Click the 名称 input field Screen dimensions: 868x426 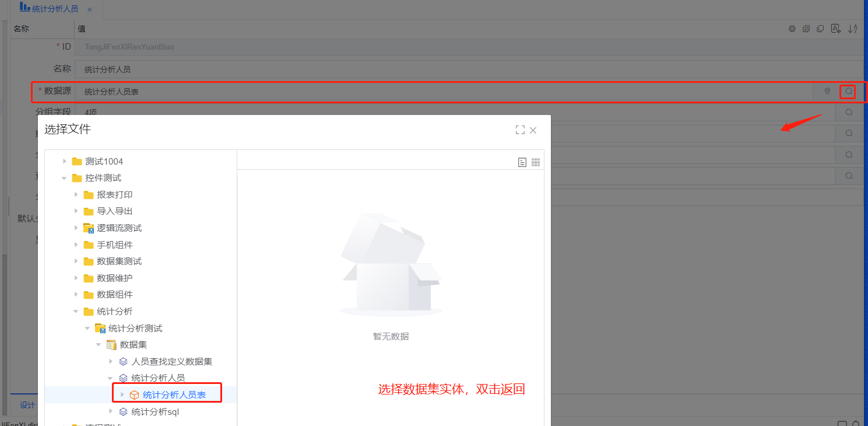coord(466,69)
